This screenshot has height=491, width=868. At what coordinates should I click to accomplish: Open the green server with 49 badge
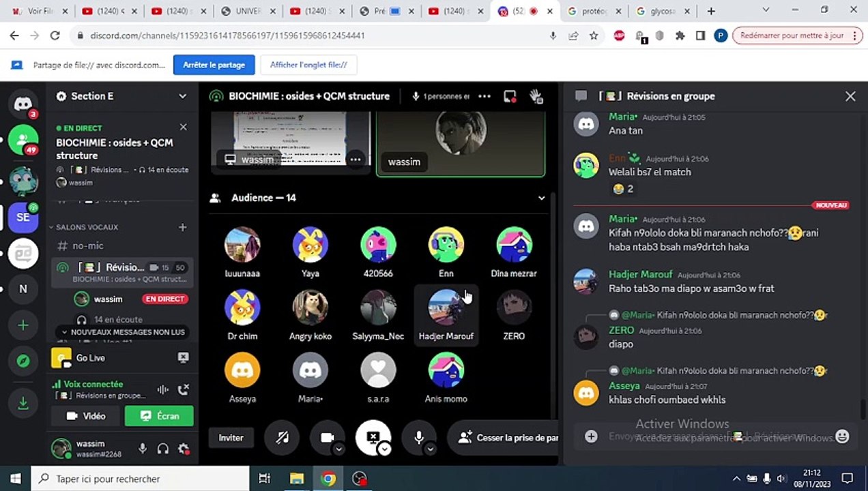point(23,140)
